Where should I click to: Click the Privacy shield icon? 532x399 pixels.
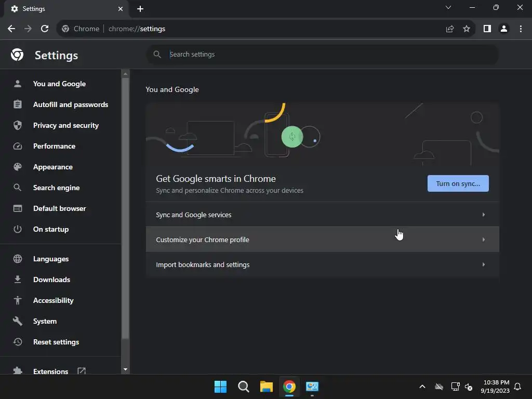(x=18, y=125)
